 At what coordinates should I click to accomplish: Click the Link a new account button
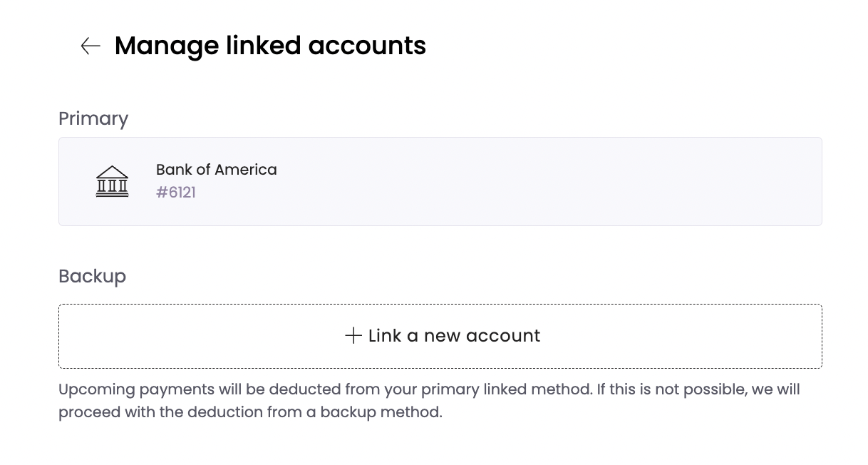pyautogui.click(x=440, y=337)
